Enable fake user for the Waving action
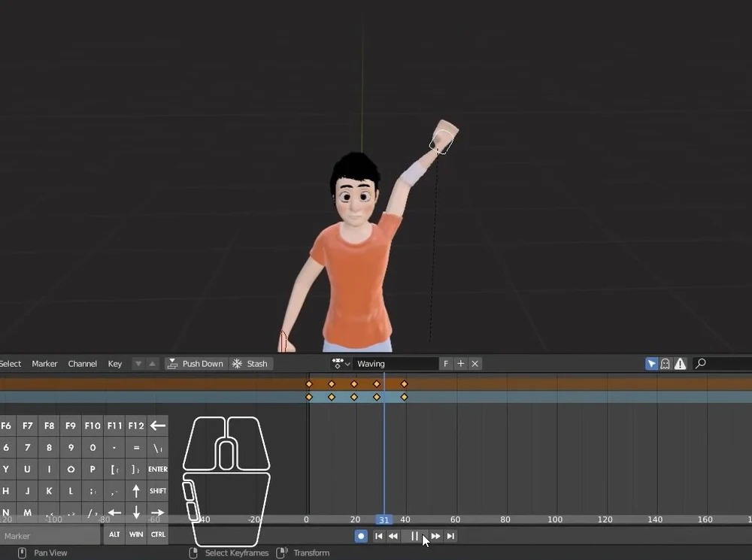The width and height of the screenshot is (752, 560). point(446,364)
